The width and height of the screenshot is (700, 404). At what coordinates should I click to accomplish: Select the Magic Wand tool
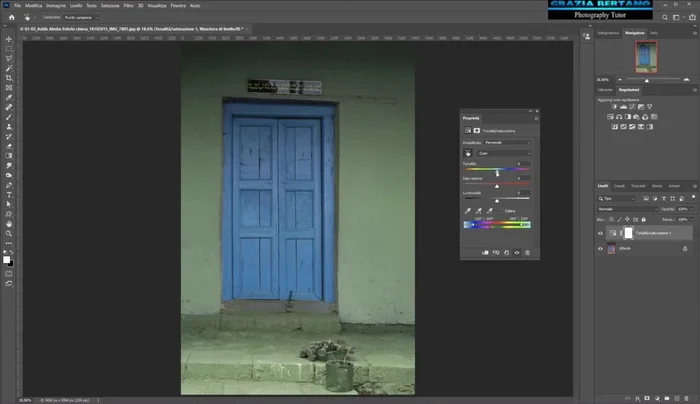point(8,68)
